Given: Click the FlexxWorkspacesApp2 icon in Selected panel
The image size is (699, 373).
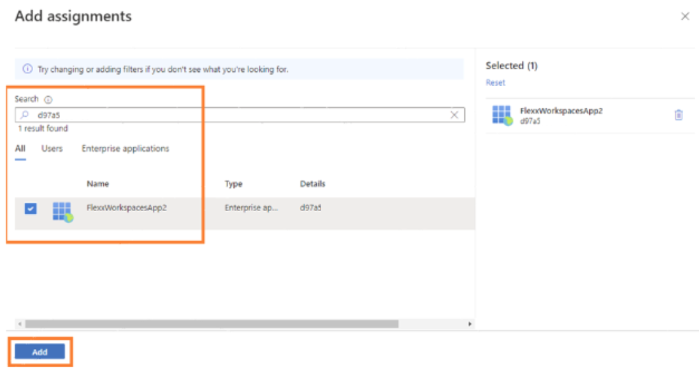Looking at the screenshot, I should click(x=502, y=115).
